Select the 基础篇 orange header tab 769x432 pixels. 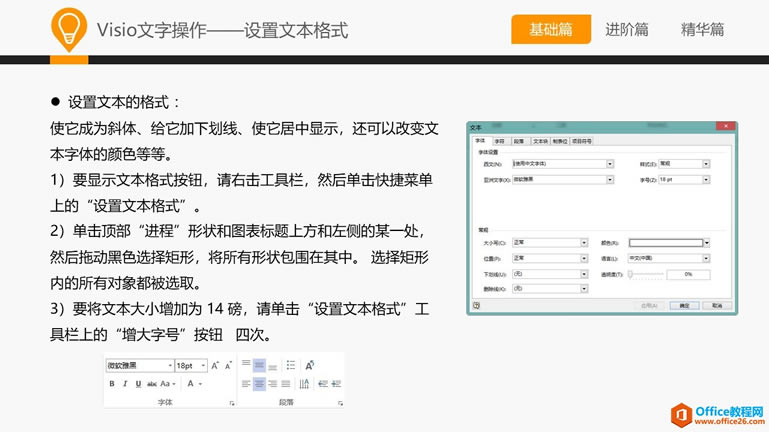pyautogui.click(x=551, y=29)
